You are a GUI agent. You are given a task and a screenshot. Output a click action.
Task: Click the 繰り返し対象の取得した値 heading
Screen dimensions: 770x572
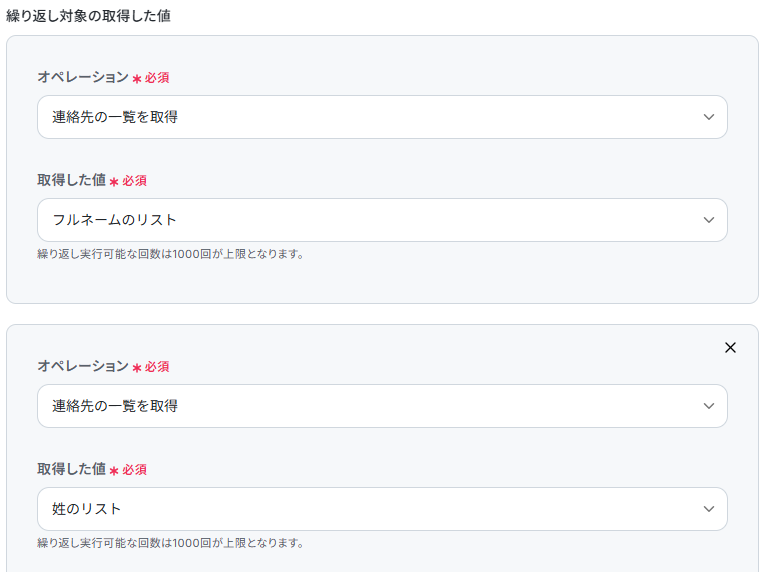[88, 16]
